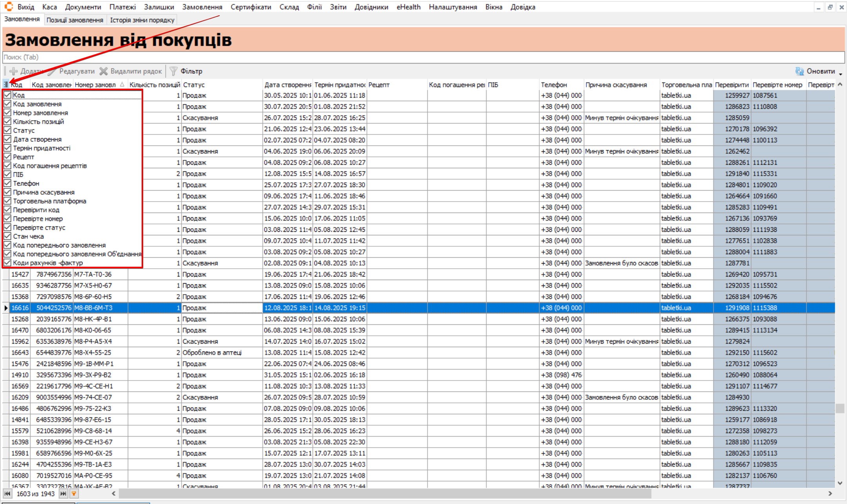The image size is (847, 504).
Task: Jump to first record navigation button
Action: point(7,493)
